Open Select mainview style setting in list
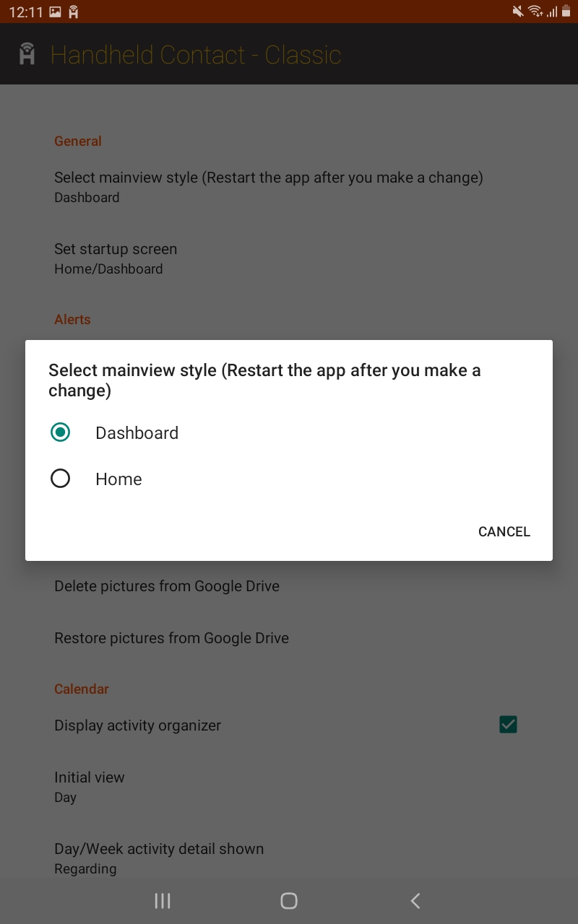578x924 pixels. pos(289,187)
